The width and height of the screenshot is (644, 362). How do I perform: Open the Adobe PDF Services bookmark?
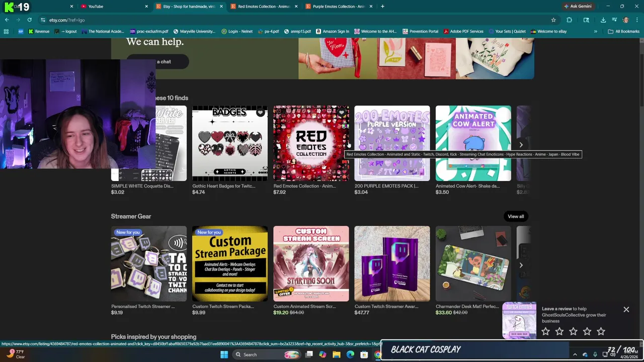[x=463, y=31]
